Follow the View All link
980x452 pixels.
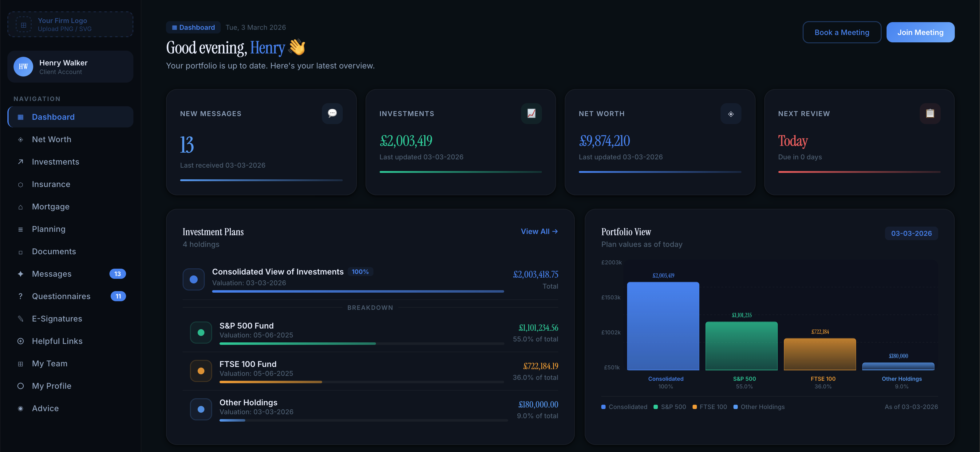[539, 231]
